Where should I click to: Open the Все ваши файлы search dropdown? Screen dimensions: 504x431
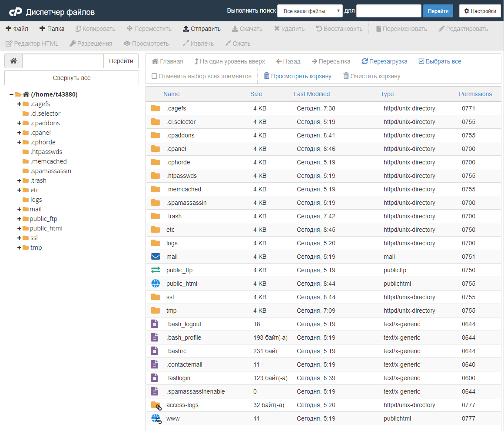[310, 11]
